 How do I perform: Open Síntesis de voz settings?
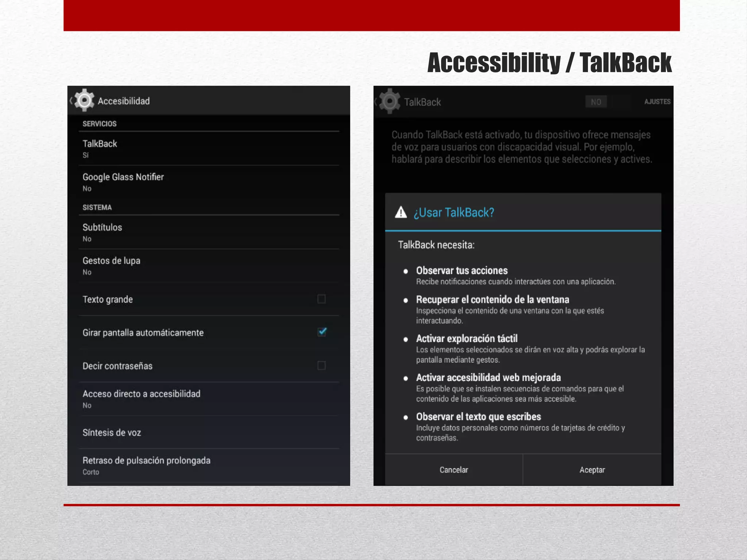[209, 432]
